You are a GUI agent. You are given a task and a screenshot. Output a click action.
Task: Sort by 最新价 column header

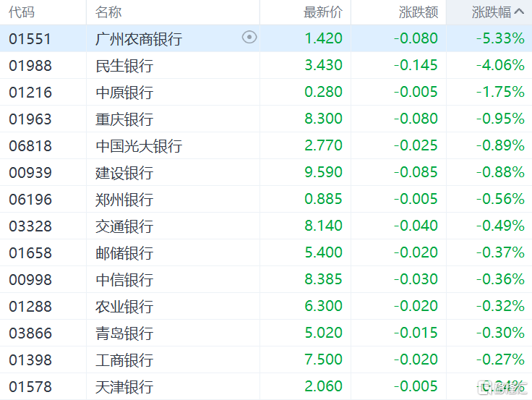[322, 12]
